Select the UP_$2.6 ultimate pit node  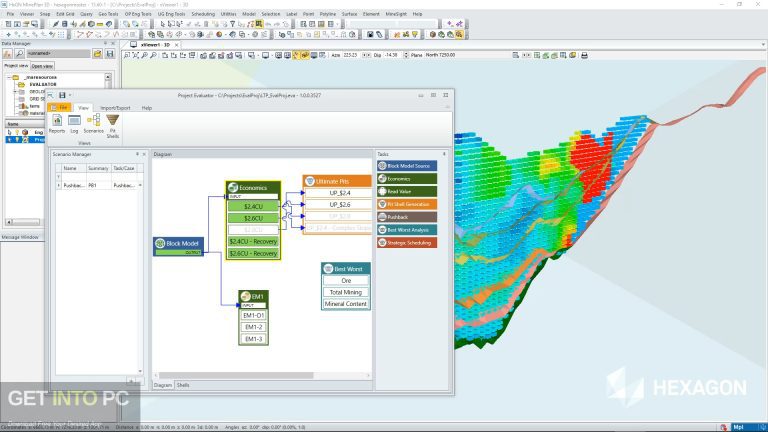pyautogui.click(x=337, y=205)
